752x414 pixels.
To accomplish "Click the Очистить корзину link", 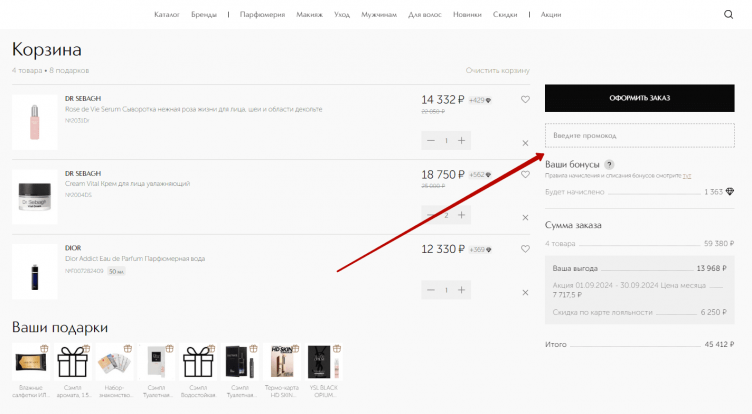I will click(497, 71).
